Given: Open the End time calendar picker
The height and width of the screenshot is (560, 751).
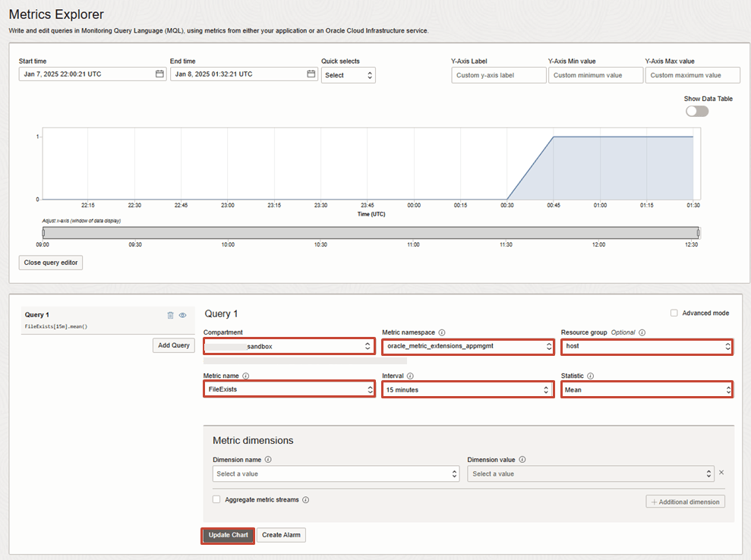Looking at the screenshot, I should pos(311,74).
